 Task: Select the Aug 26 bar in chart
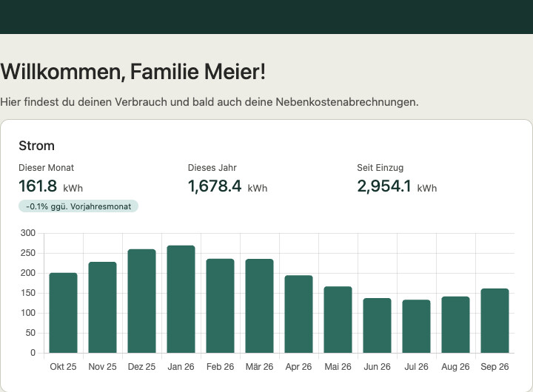[x=455, y=325]
